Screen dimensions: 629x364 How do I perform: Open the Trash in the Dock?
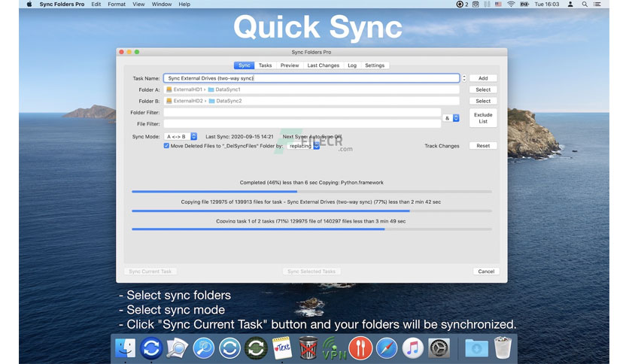(x=503, y=348)
